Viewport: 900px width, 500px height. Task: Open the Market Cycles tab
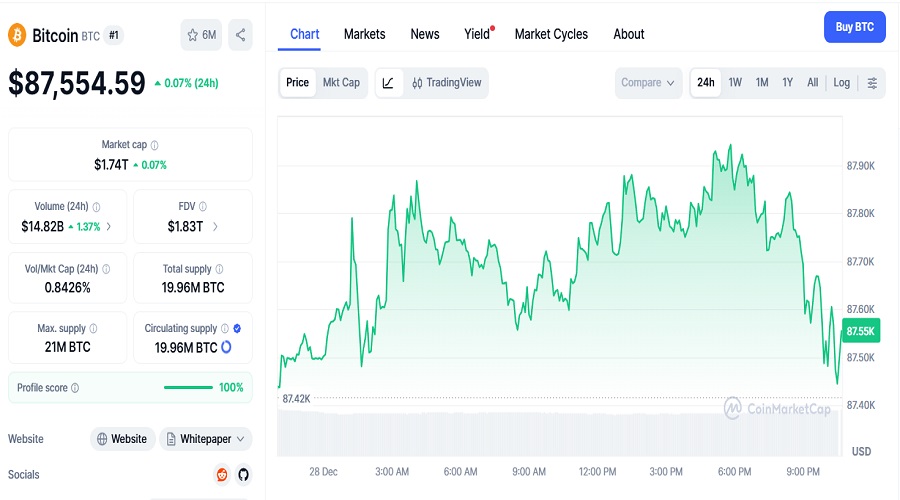[x=551, y=34]
